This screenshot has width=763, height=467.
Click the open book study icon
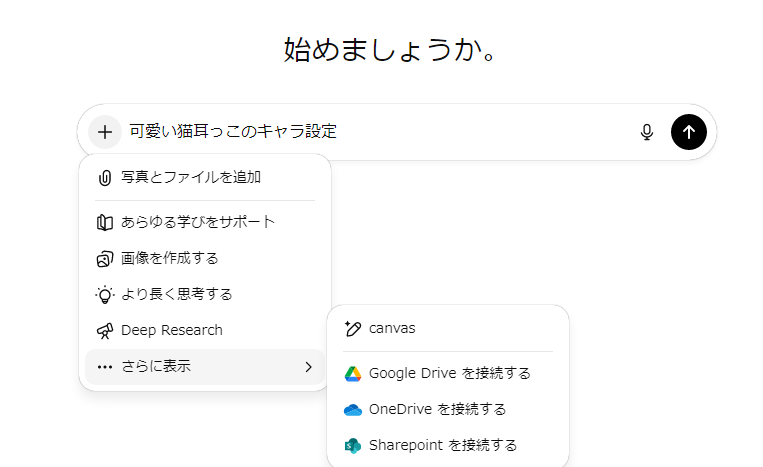point(105,222)
